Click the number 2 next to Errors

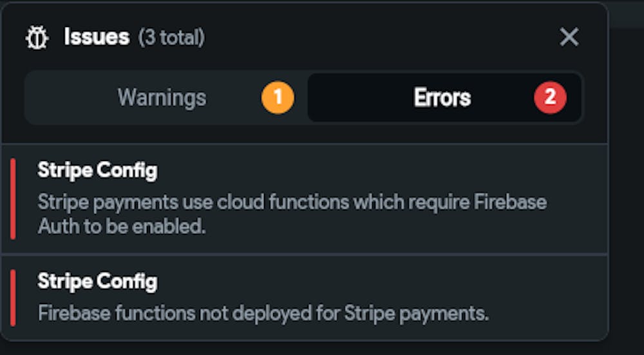click(x=550, y=97)
